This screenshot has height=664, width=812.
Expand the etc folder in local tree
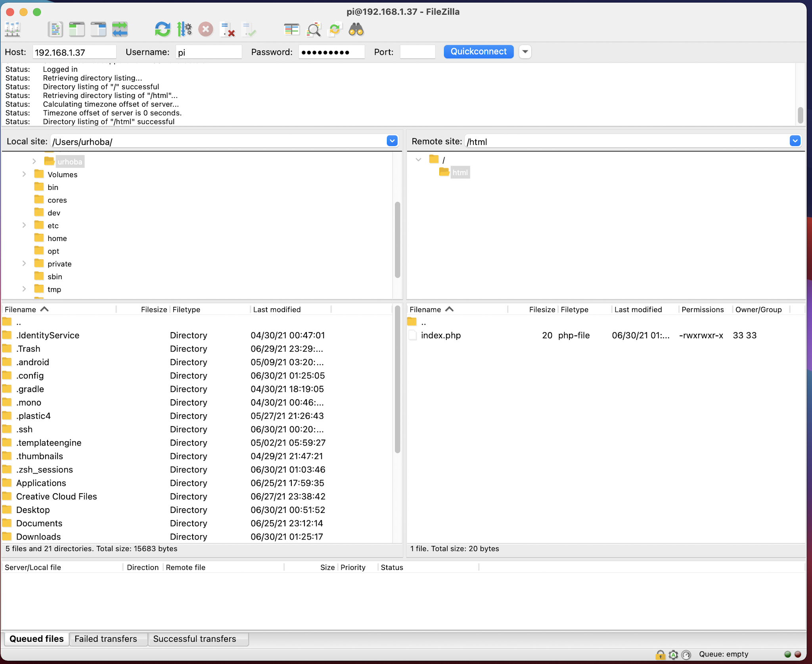(24, 225)
